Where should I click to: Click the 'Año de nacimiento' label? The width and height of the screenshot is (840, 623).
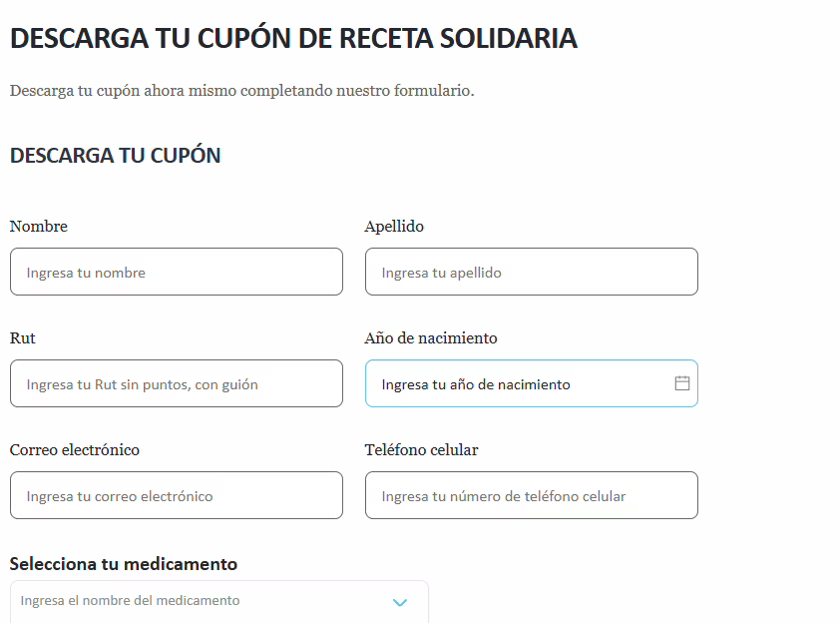click(431, 338)
